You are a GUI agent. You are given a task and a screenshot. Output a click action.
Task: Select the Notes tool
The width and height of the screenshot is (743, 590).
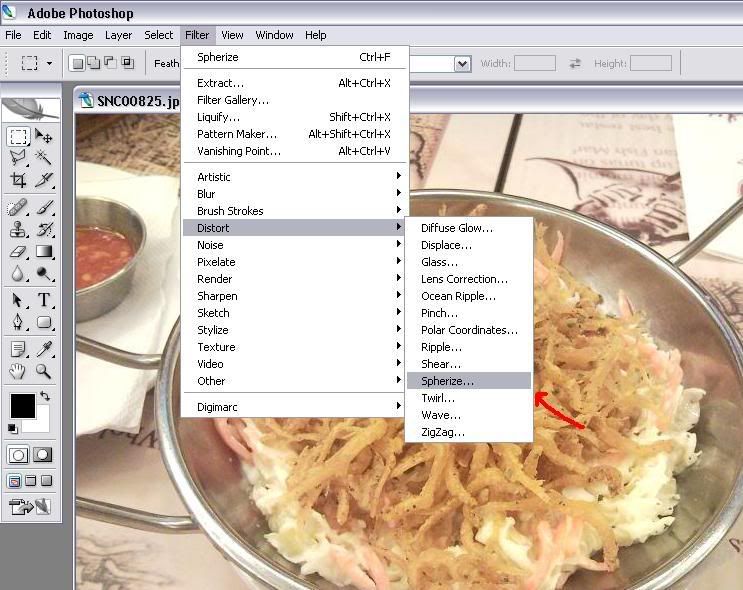point(18,350)
